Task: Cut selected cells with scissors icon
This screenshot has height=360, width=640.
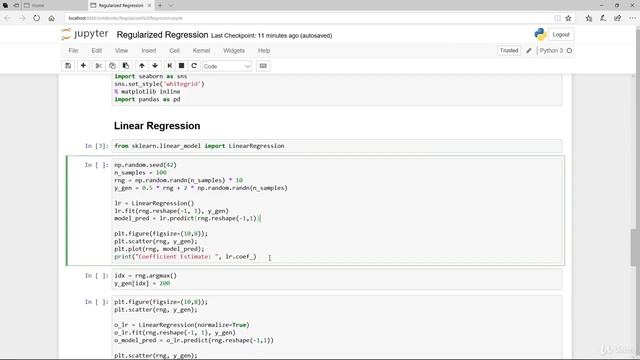Action: pyautogui.click(x=98, y=66)
